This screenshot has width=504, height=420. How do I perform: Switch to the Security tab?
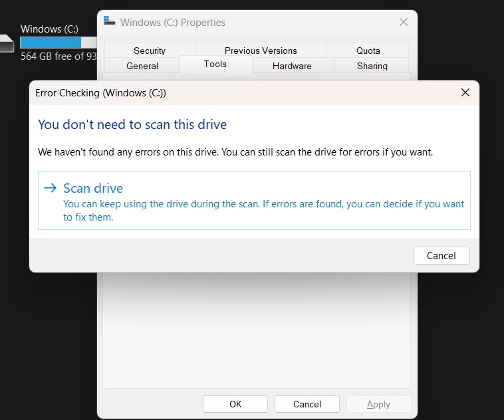[149, 51]
